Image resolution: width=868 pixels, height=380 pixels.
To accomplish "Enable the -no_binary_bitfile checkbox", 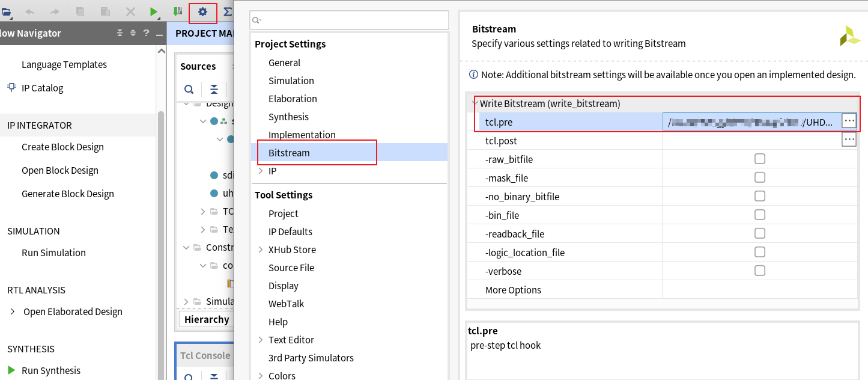I will (x=760, y=196).
